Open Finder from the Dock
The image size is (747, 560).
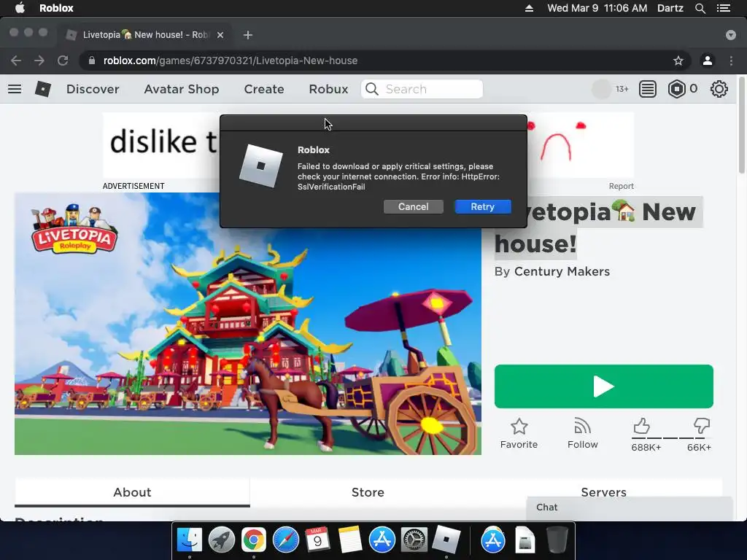pyautogui.click(x=190, y=540)
